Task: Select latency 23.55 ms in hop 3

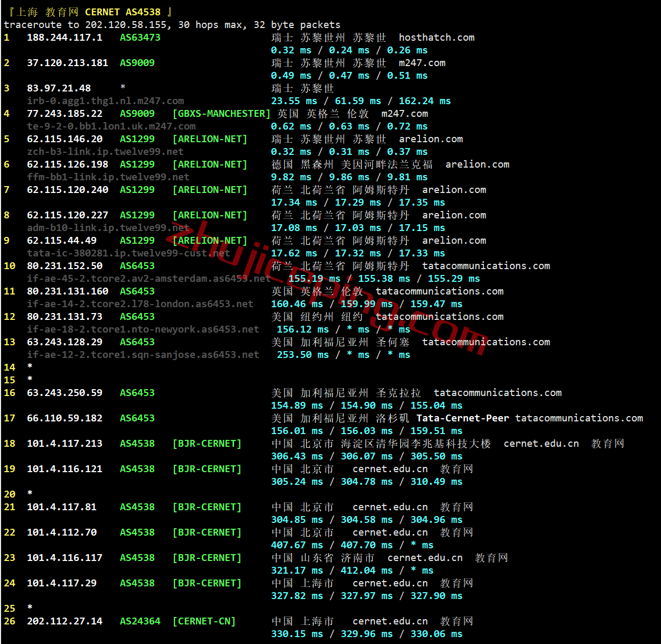Action: tap(294, 101)
